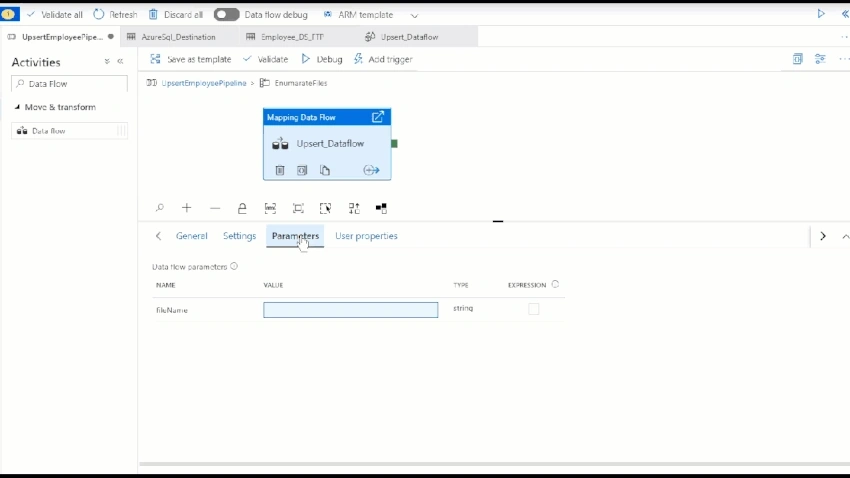
Task: Click Add trigger
Action: coord(383,59)
